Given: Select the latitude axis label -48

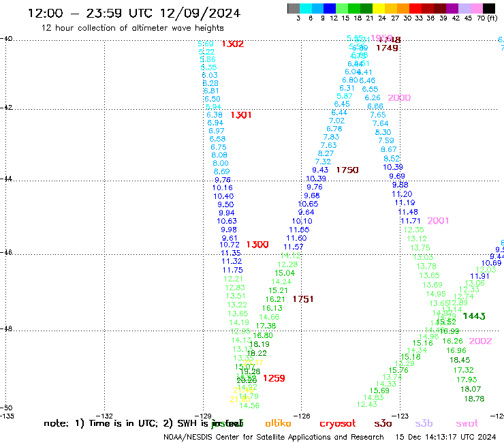Looking at the screenshot, I should coord(6,329).
